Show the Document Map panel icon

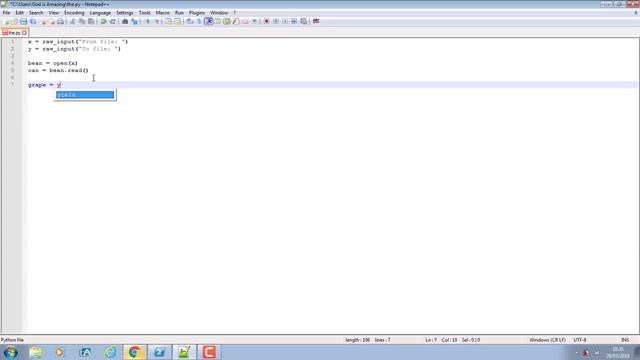[227, 21]
